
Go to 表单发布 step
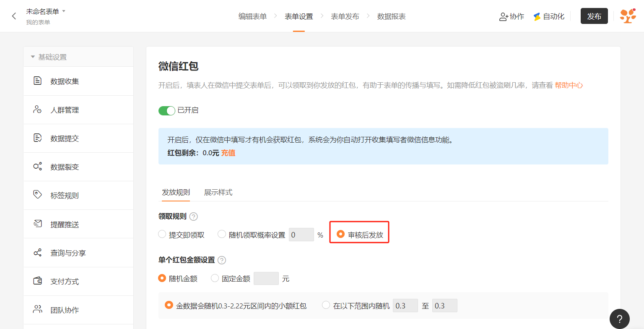[x=345, y=16]
